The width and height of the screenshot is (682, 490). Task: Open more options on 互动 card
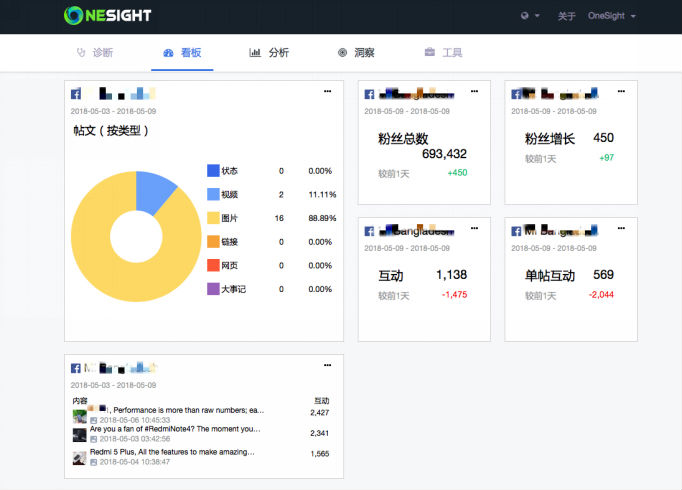click(475, 228)
